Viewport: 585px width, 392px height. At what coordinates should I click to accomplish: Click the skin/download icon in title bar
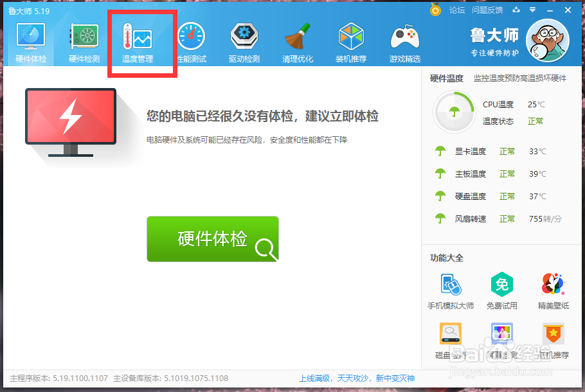click(516, 10)
